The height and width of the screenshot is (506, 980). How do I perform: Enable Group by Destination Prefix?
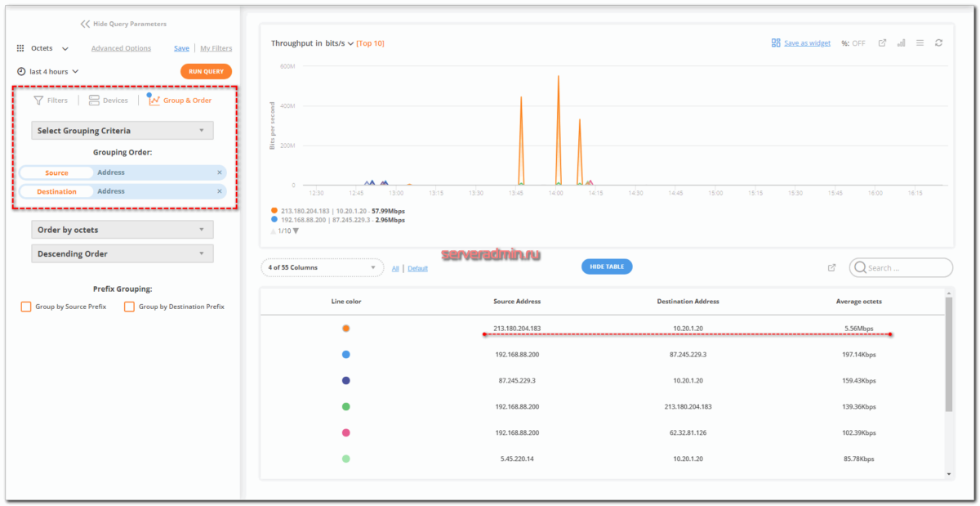[129, 306]
